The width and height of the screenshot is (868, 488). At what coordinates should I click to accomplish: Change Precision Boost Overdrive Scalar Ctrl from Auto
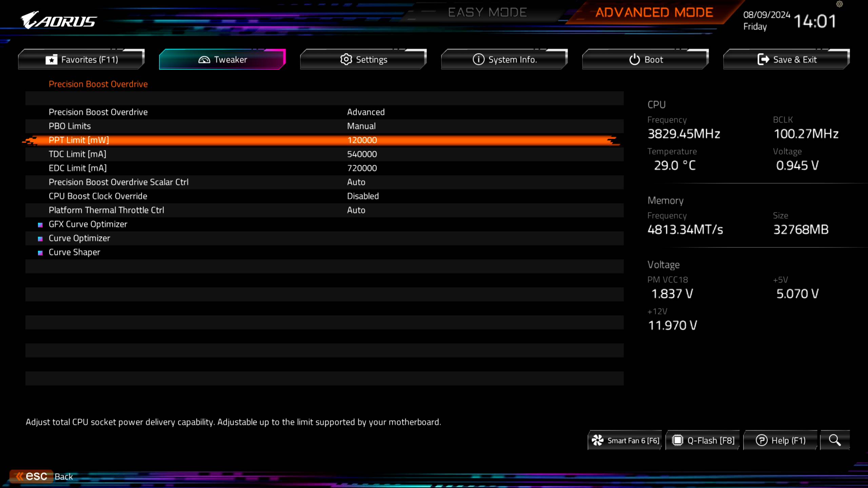click(356, 182)
